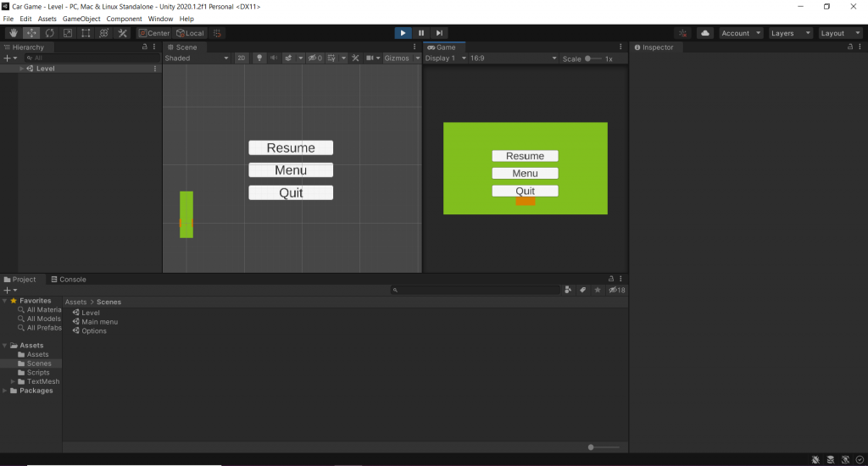Expand the Level scene in Hierarchy
Screen dimensions: 868x466
tap(22, 69)
